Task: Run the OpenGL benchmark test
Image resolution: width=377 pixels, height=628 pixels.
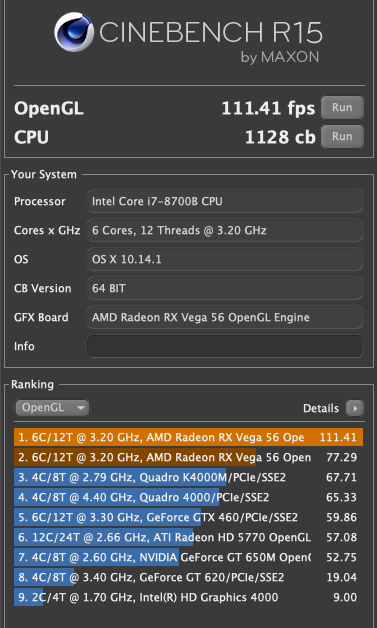Action: point(342,108)
